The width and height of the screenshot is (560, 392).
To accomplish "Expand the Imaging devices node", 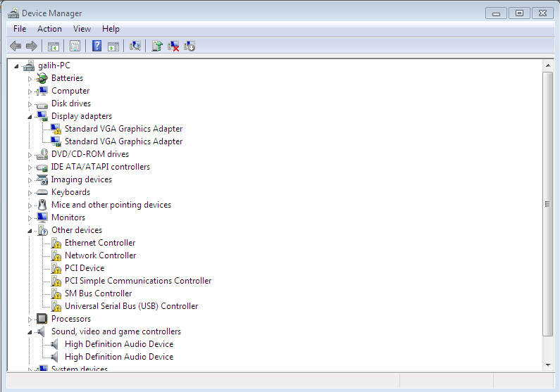I will click(x=30, y=180).
